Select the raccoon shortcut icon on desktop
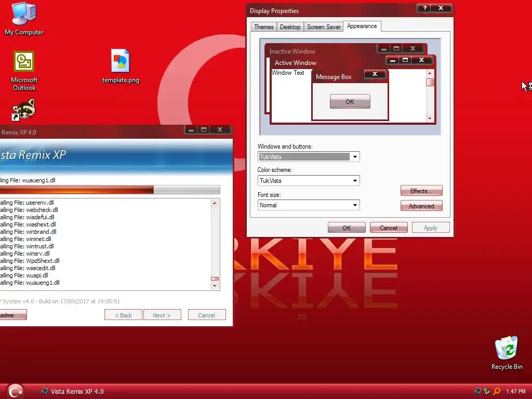This screenshot has width=532, height=399. click(x=23, y=110)
